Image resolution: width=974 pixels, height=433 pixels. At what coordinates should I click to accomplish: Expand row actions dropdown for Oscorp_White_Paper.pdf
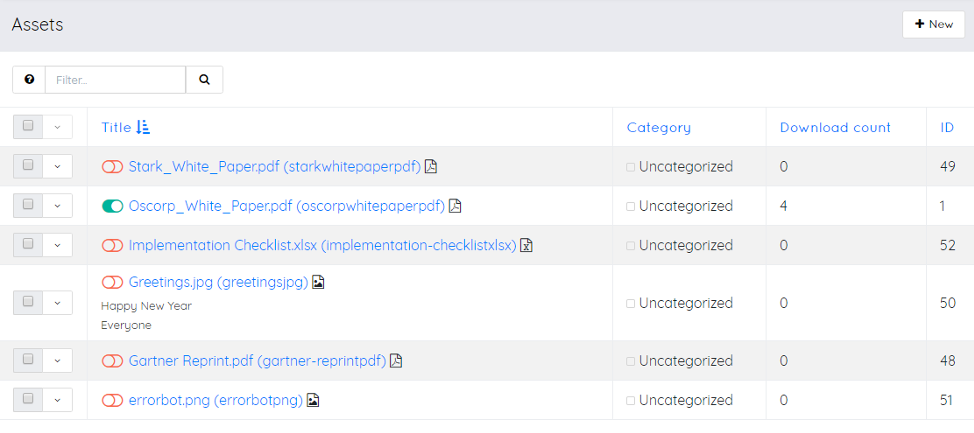click(57, 206)
